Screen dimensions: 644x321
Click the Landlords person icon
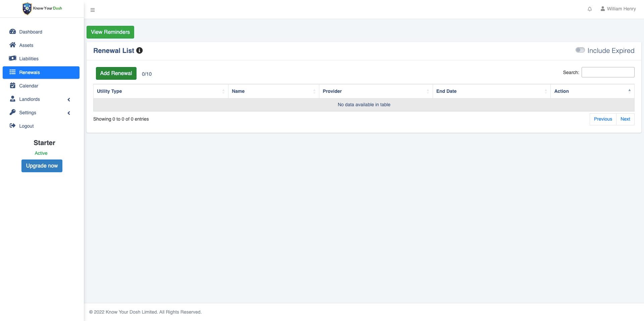click(13, 99)
